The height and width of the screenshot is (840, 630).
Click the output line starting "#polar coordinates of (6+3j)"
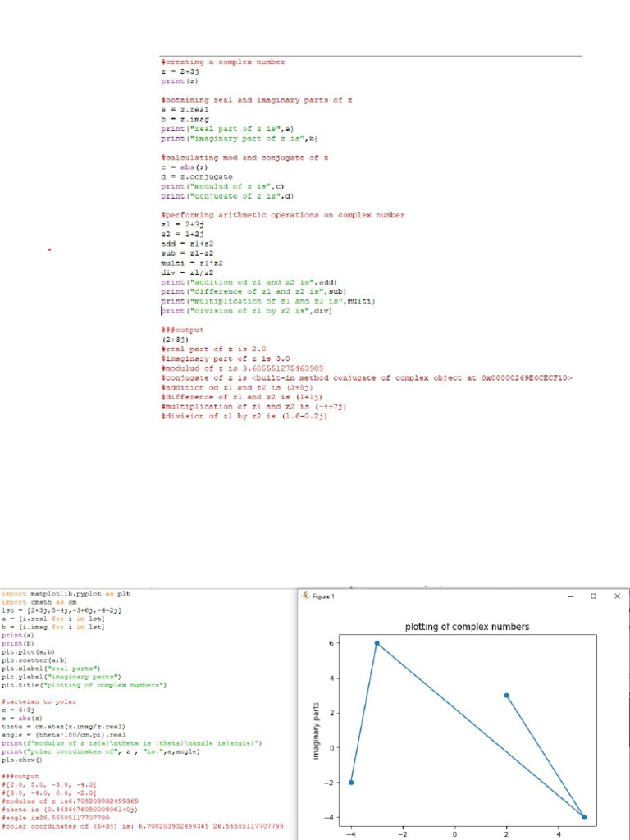pyautogui.click(x=142, y=826)
